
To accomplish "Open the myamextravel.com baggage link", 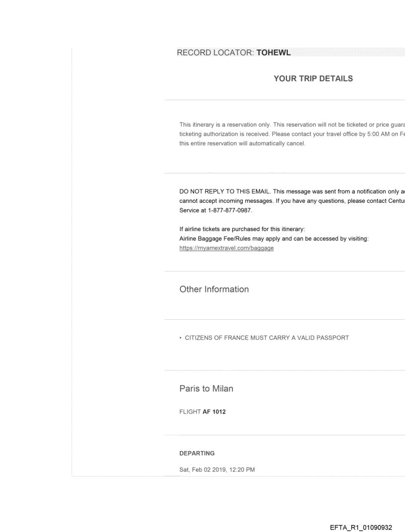I will point(226,248).
